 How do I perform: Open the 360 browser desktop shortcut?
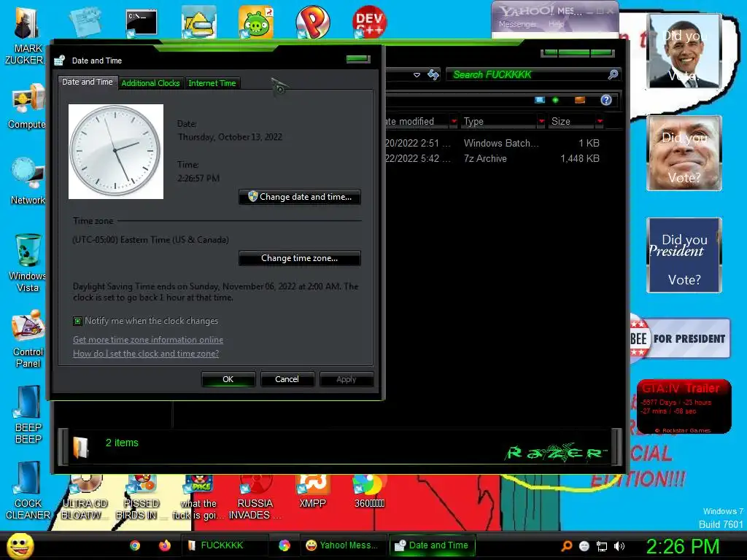tap(369, 491)
